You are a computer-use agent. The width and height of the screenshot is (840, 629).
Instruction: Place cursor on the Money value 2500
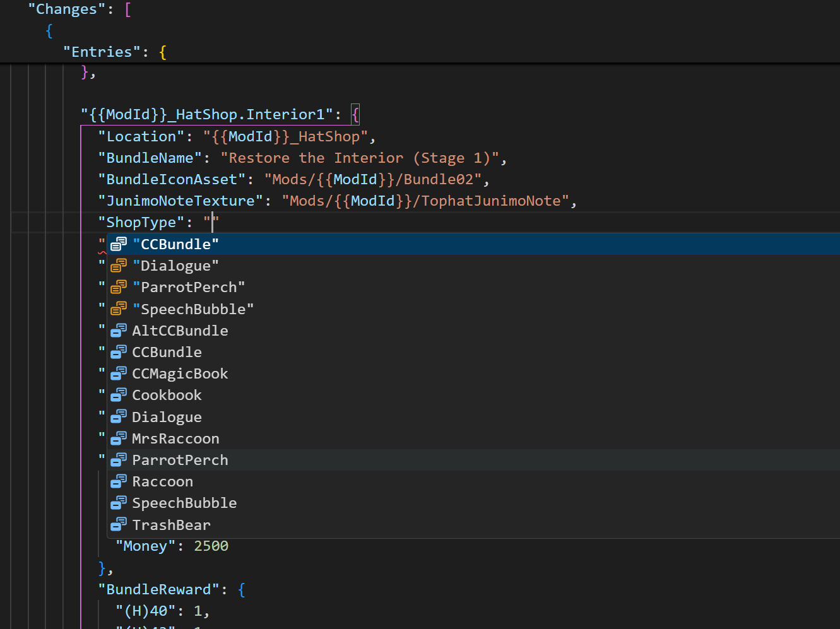click(211, 545)
